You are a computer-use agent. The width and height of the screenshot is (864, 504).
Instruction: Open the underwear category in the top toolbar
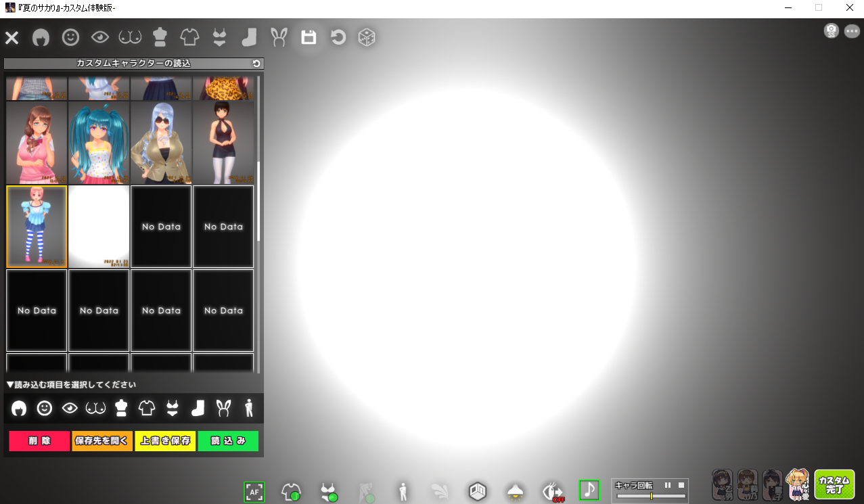pyautogui.click(x=219, y=38)
